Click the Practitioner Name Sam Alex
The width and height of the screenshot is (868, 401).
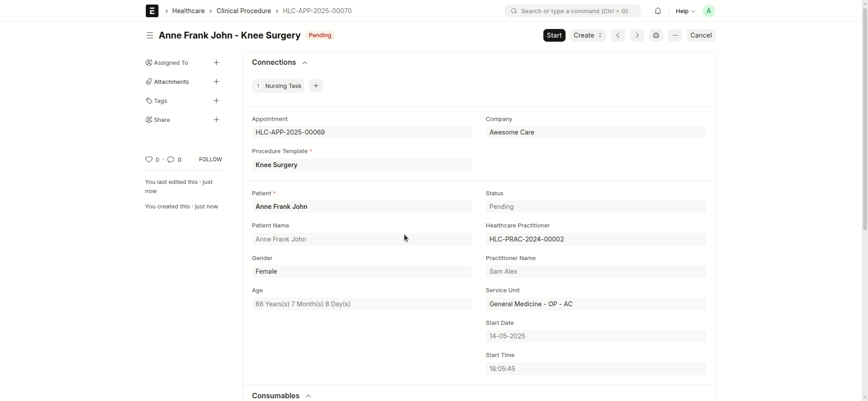click(596, 271)
